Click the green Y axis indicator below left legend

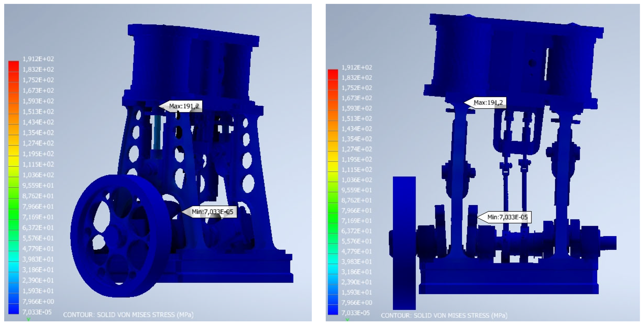pyautogui.click(x=29, y=319)
